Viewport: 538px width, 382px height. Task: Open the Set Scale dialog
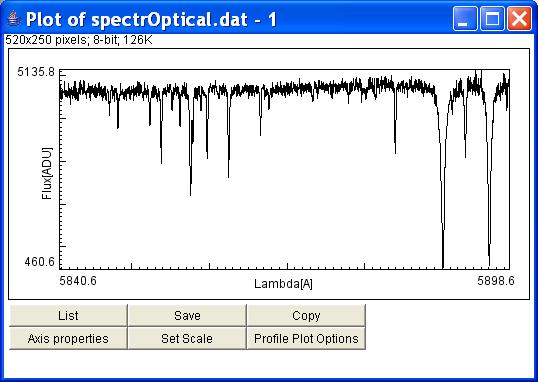187,338
